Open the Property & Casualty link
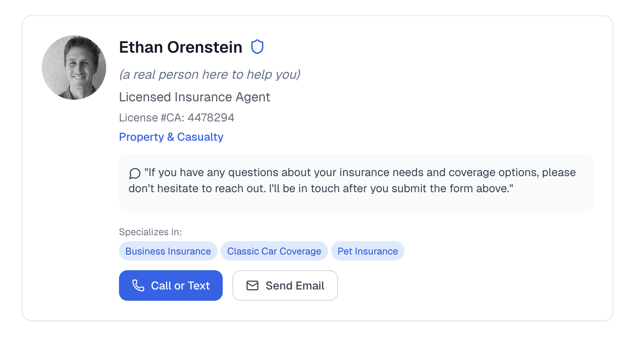The image size is (644, 349). (x=171, y=137)
